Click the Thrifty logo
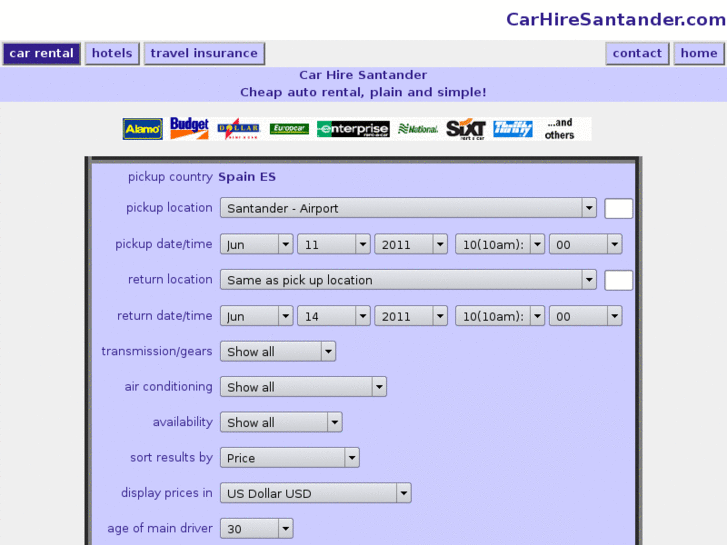 pyautogui.click(x=513, y=128)
